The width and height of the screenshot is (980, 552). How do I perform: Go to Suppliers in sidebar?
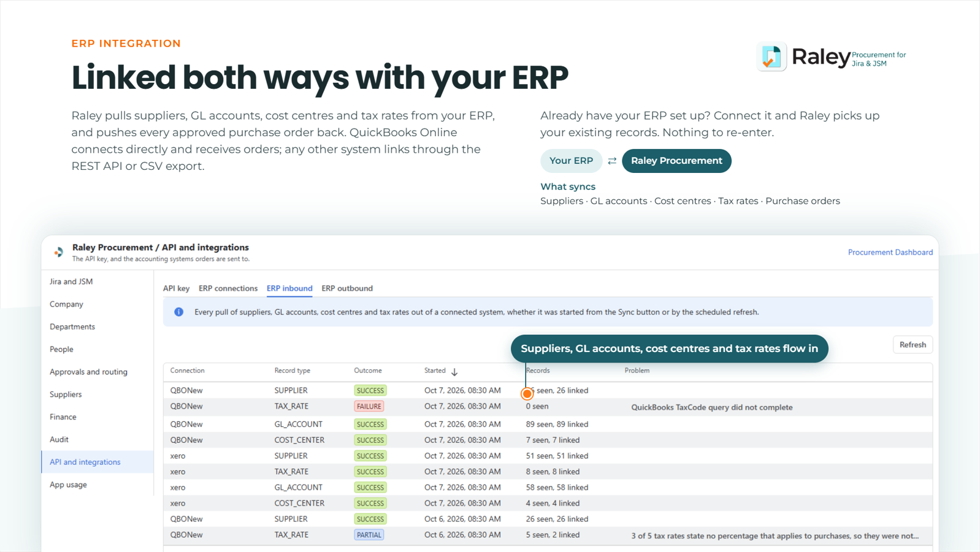coord(66,394)
